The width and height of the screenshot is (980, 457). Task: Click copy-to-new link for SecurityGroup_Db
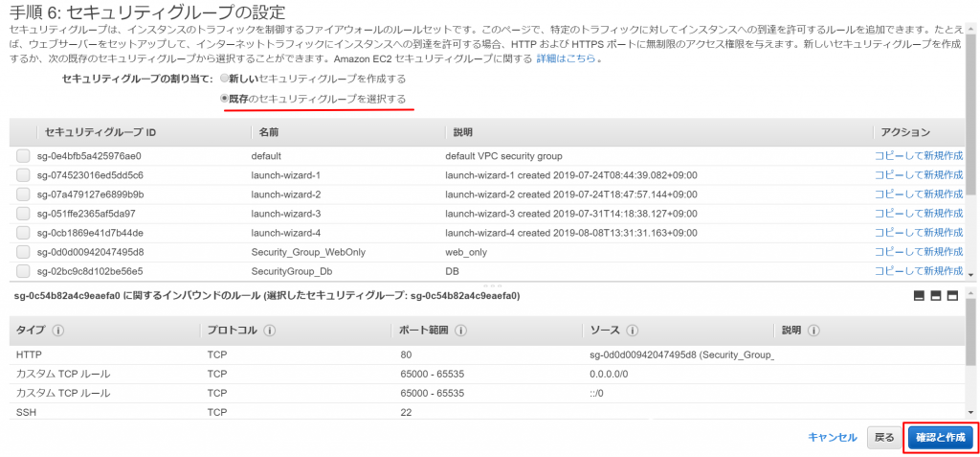(918, 272)
